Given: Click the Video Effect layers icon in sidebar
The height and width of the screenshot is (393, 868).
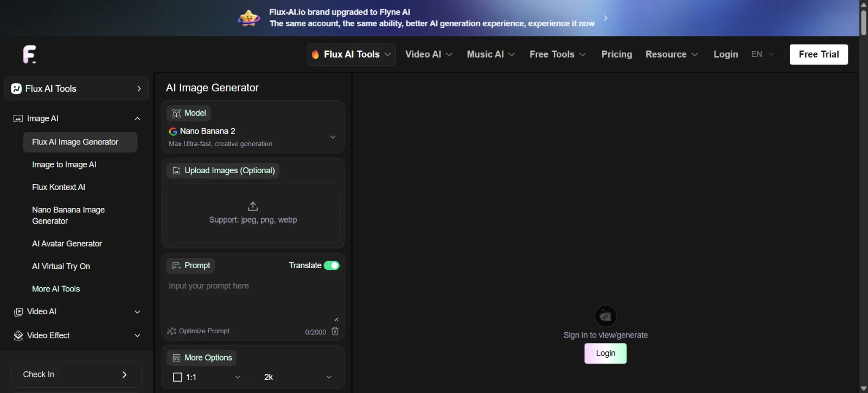Looking at the screenshot, I should 18,335.
